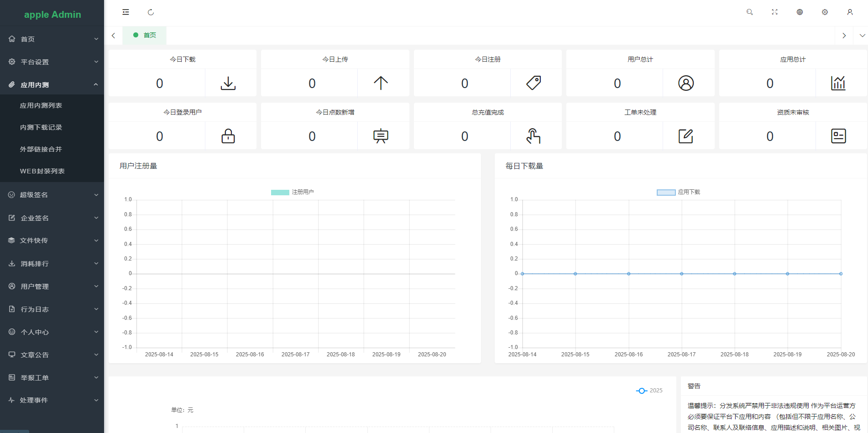Click the apple Admin logo title

pos(52,15)
